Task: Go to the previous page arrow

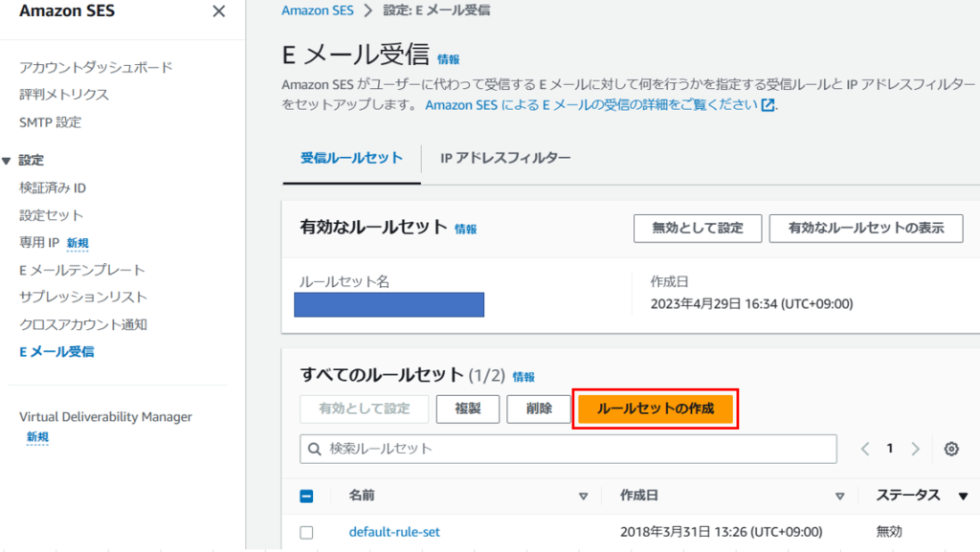Action: point(865,449)
